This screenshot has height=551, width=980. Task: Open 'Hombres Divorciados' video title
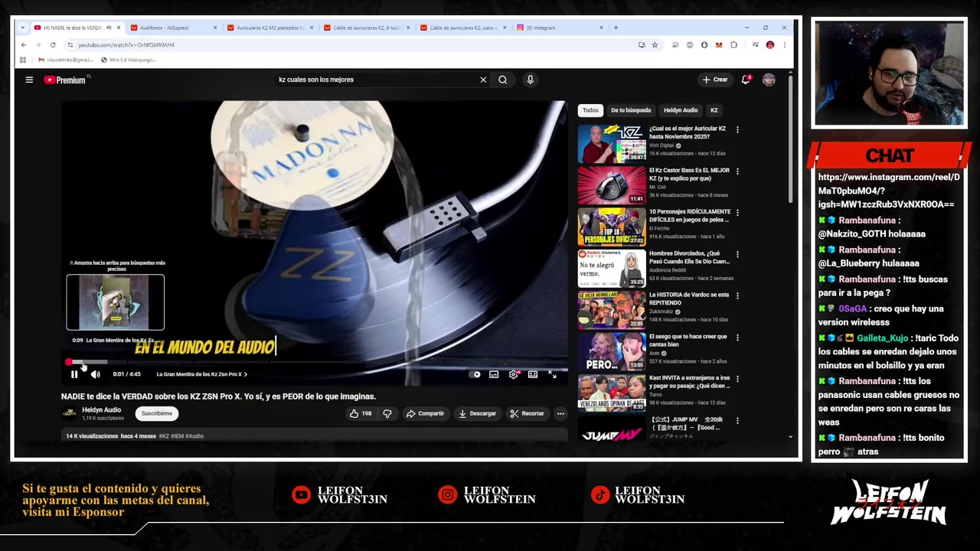tap(690, 257)
